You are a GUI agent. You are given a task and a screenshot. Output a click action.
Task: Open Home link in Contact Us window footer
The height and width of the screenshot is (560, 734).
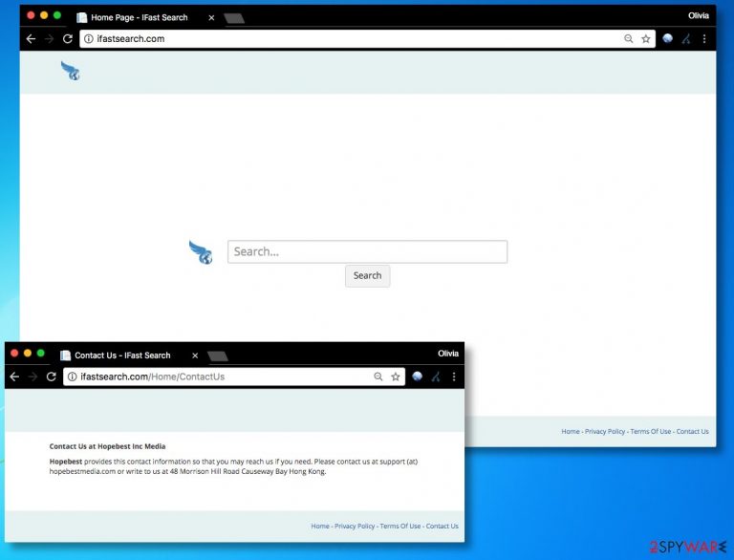(x=320, y=526)
